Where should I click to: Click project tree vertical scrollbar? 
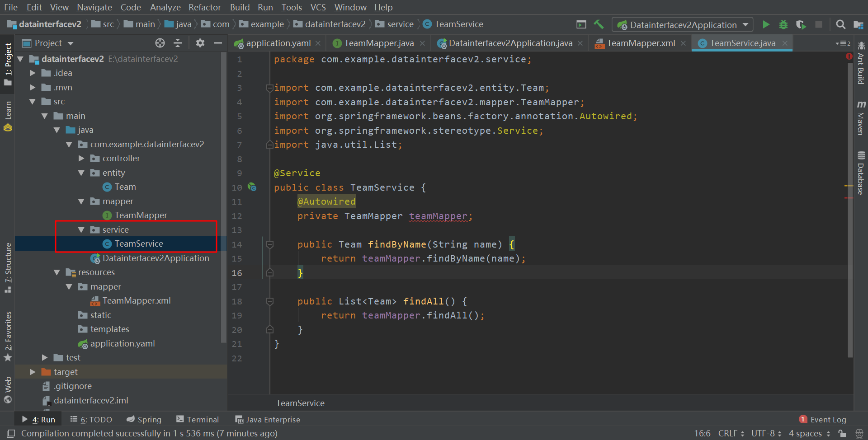pyautogui.click(x=223, y=197)
